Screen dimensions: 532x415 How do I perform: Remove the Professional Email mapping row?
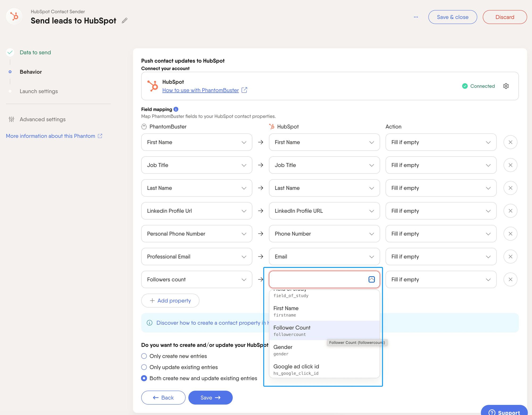[x=510, y=257]
